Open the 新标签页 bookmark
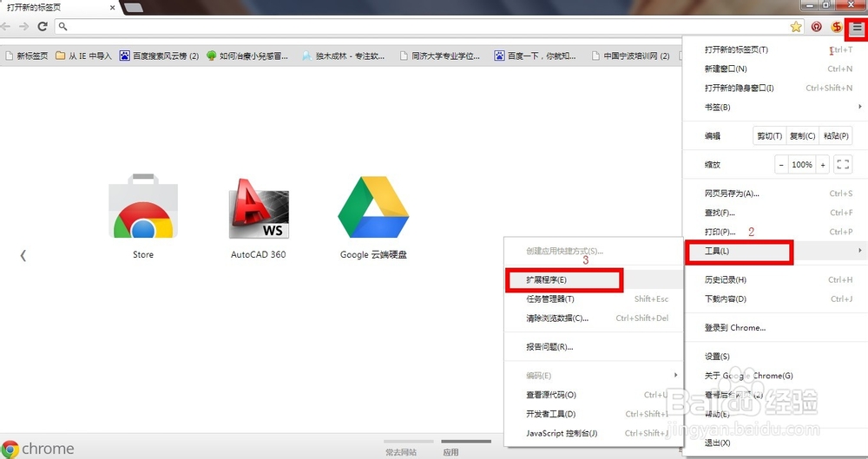 tap(27, 56)
